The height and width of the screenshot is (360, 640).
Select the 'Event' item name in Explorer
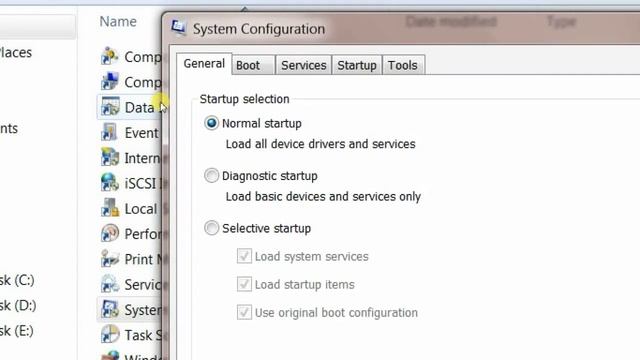click(x=142, y=133)
